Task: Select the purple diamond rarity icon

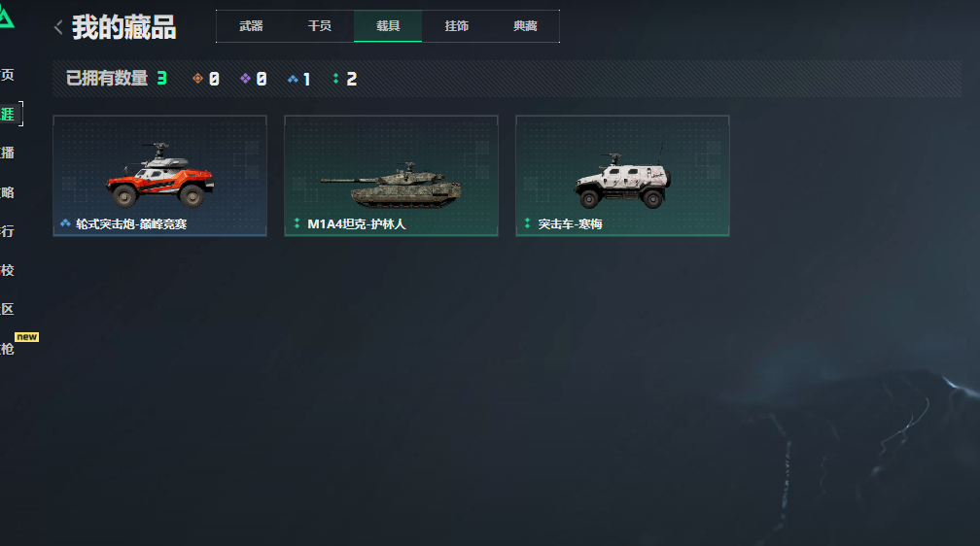Action: (245, 78)
